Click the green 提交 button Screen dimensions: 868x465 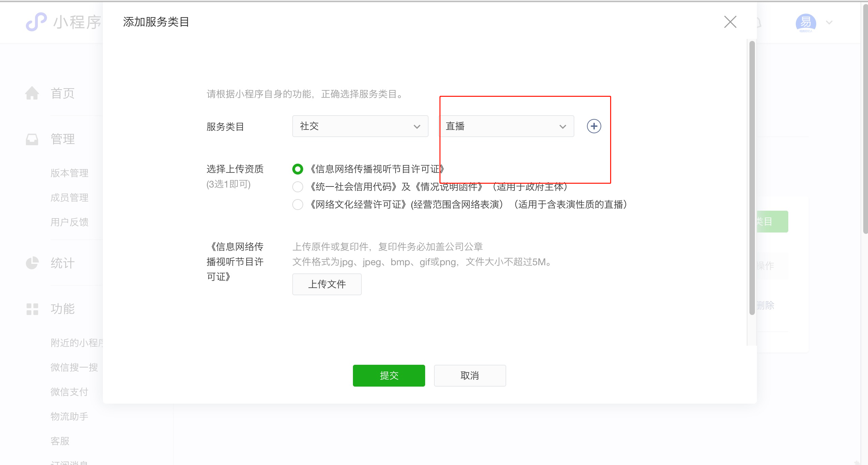(x=389, y=375)
